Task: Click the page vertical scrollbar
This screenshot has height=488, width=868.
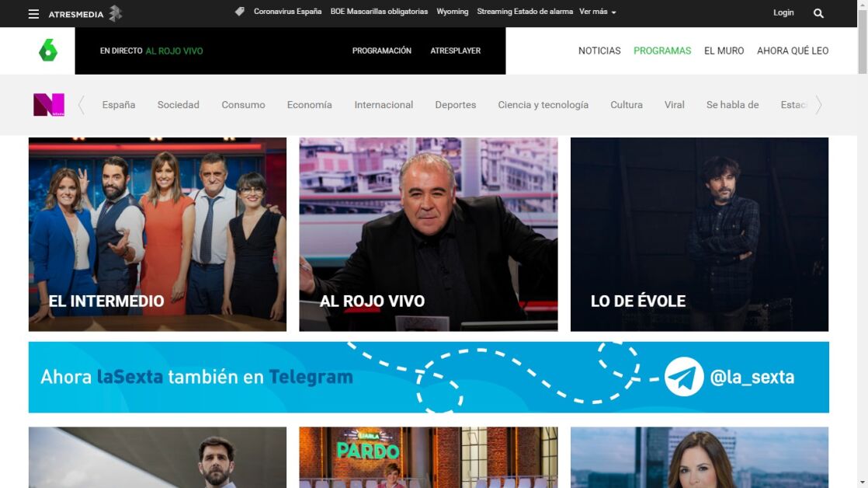Action: click(862, 233)
